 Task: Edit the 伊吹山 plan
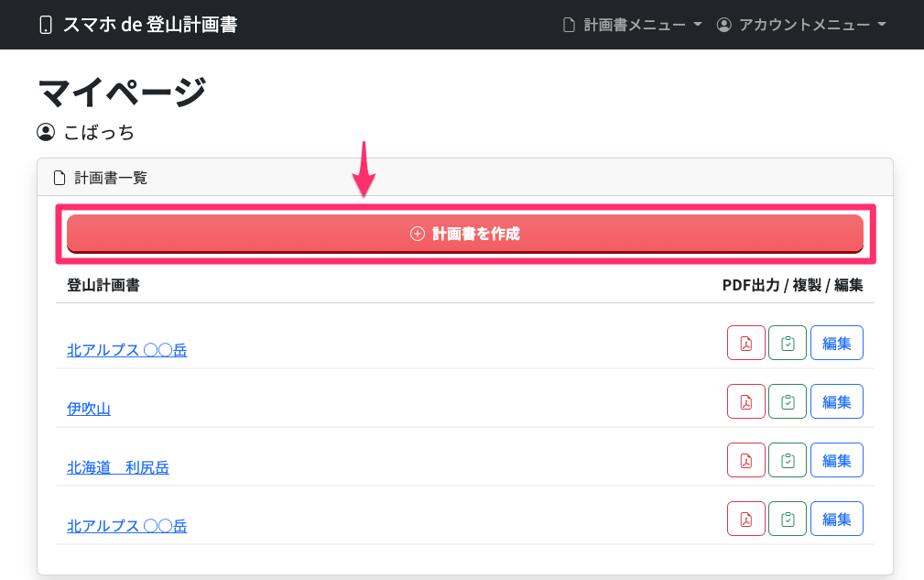click(837, 401)
